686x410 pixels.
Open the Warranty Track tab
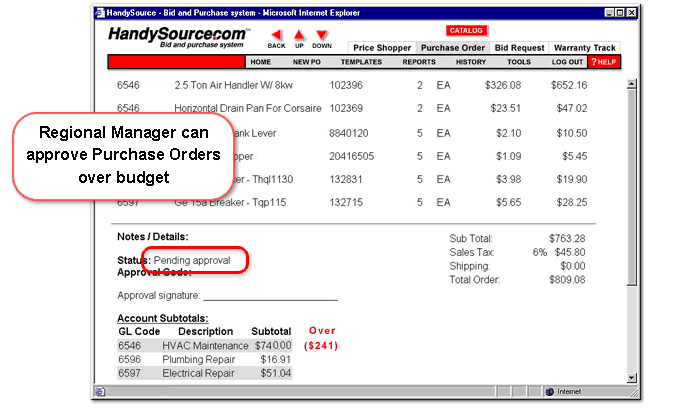tap(584, 48)
